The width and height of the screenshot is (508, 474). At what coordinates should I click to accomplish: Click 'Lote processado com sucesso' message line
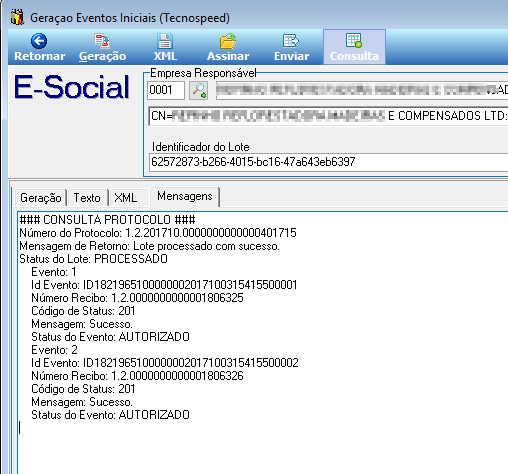[150, 246]
